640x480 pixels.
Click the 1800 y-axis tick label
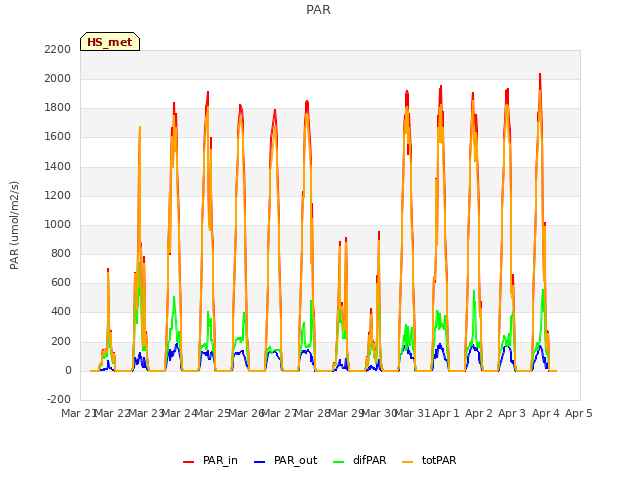[58, 108]
